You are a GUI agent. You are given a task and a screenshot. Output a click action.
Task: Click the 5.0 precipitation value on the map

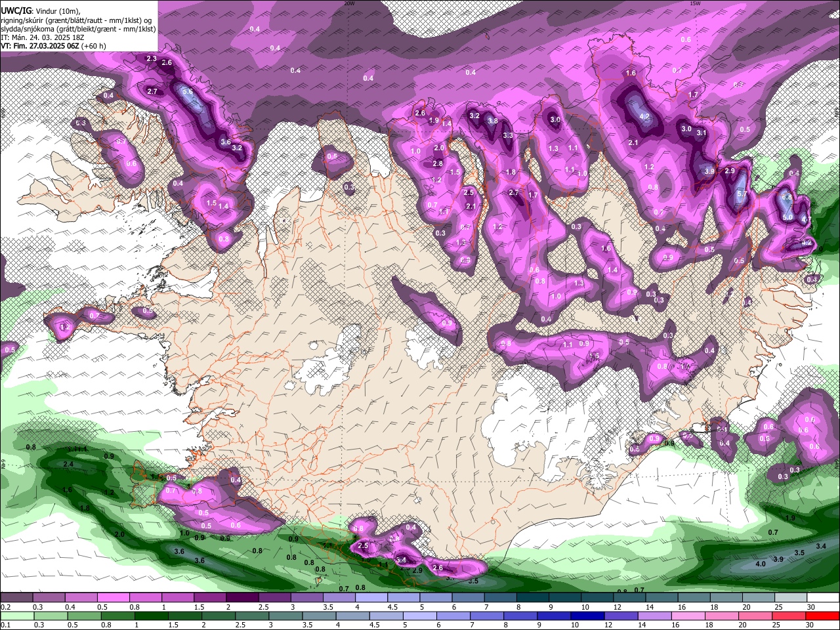788,217
